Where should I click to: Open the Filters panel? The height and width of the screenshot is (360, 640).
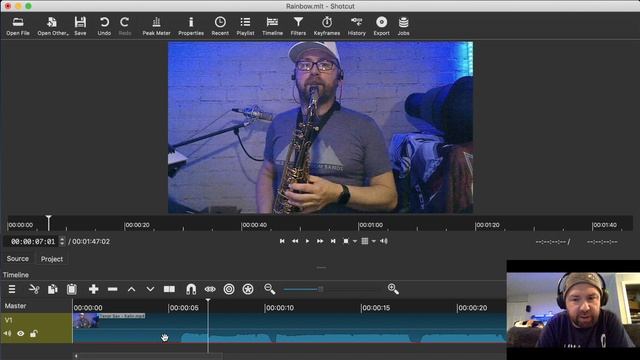click(x=298, y=26)
